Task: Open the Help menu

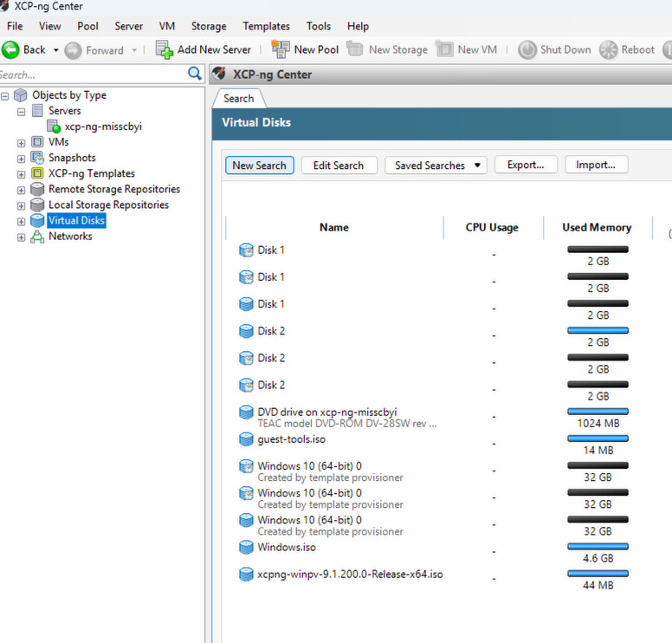Action: pyautogui.click(x=358, y=26)
